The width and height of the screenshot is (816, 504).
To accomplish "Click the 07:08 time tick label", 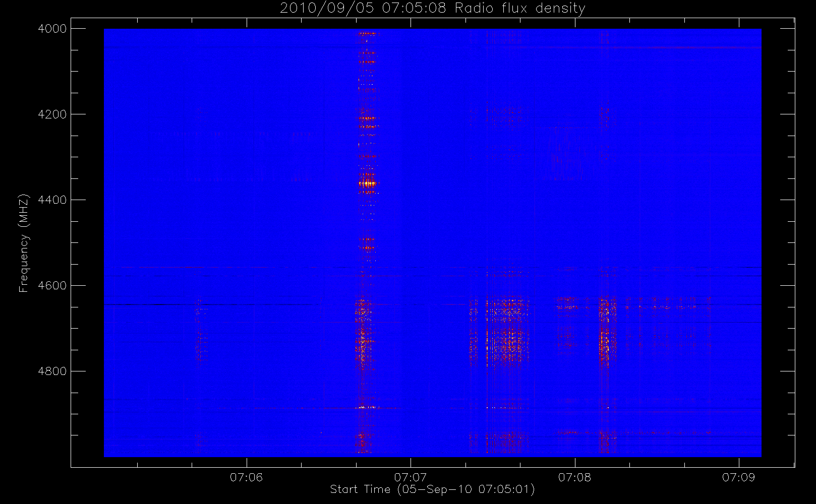I will point(574,477).
